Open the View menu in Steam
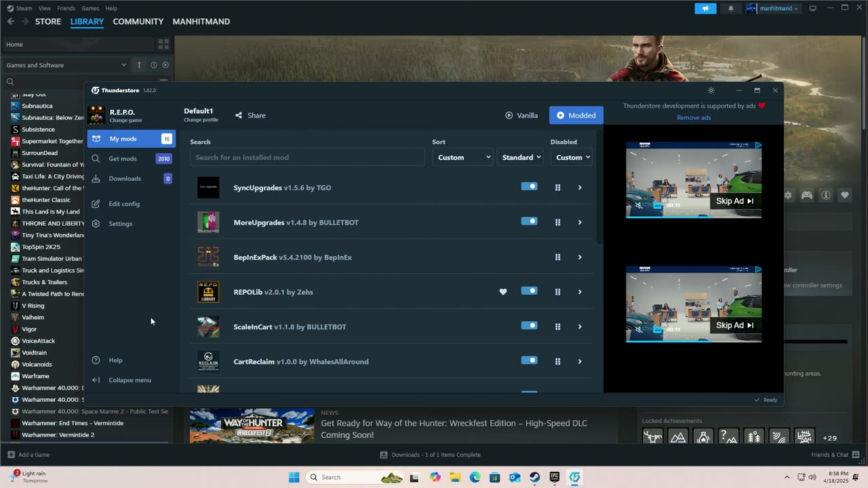 [45, 8]
